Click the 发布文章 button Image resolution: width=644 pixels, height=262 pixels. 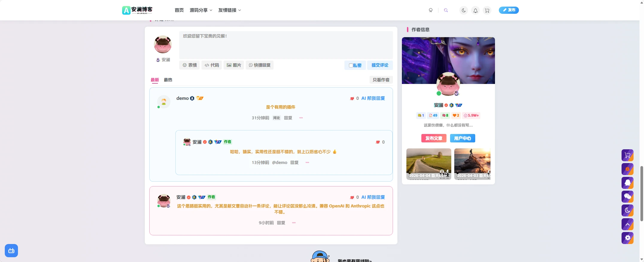(434, 138)
